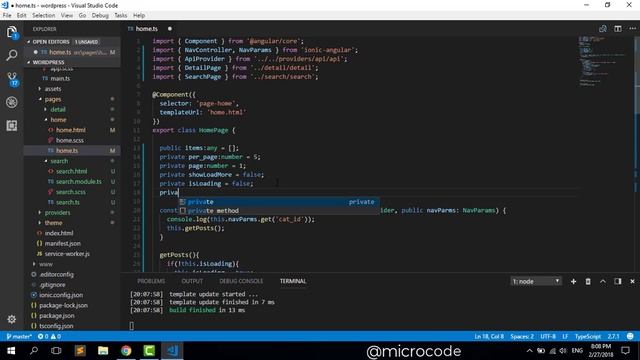Click TypeScript version 2.7.1 in status bar

point(613,336)
